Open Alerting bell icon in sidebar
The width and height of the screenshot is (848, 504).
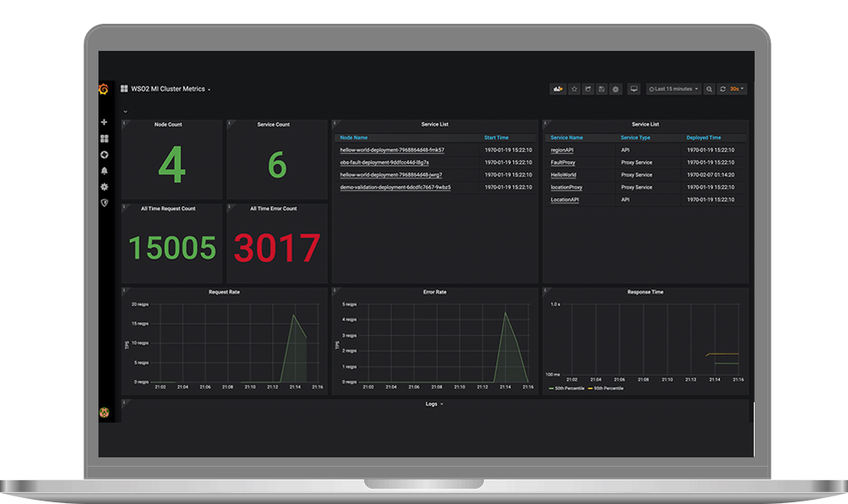click(x=104, y=171)
